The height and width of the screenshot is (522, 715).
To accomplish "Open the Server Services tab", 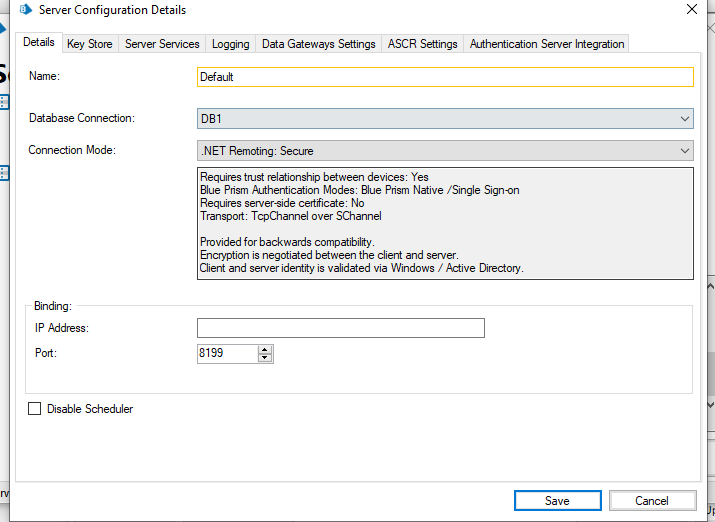I will coord(162,44).
